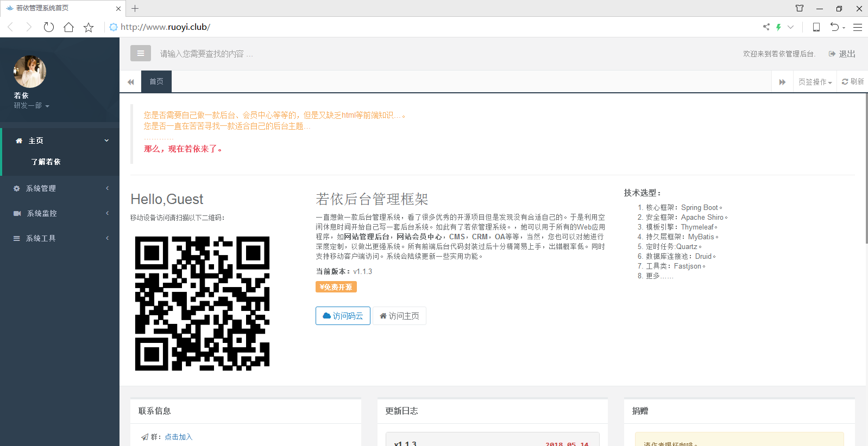868x446 pixels.
Task: Click the 主页 house icon in sidebar
Action: 19,141
